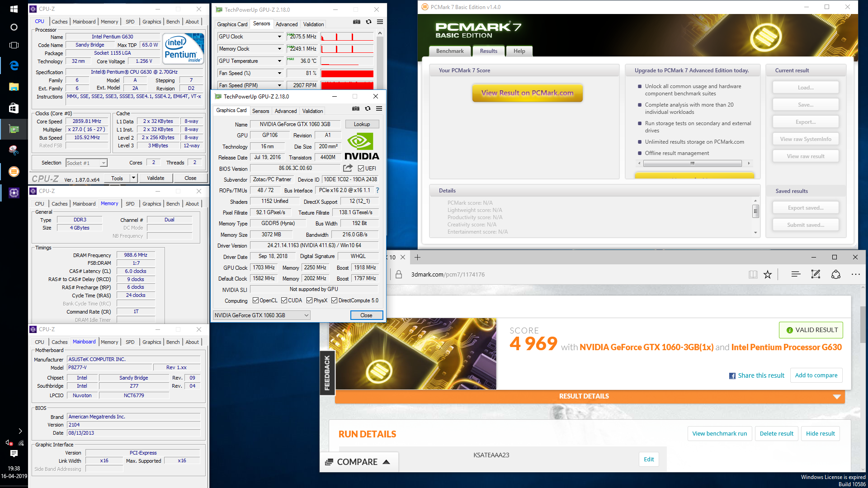Click Share this result link

point(757,375)
